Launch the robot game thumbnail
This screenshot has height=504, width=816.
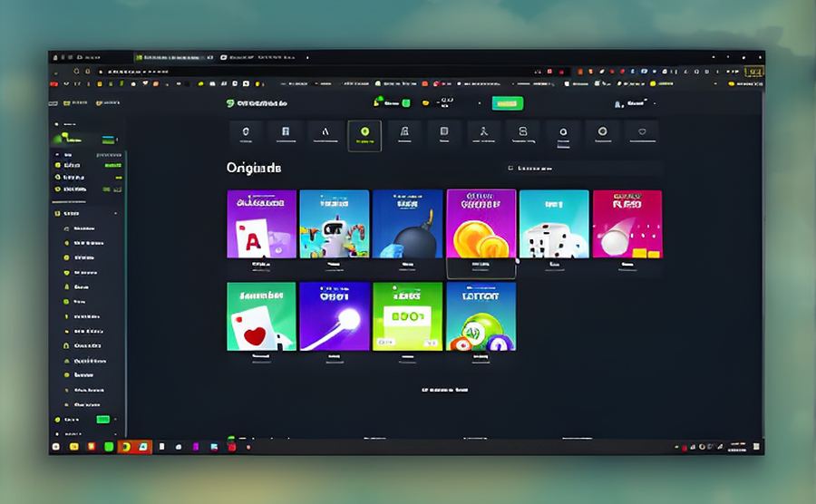click(x=334, y=224)
